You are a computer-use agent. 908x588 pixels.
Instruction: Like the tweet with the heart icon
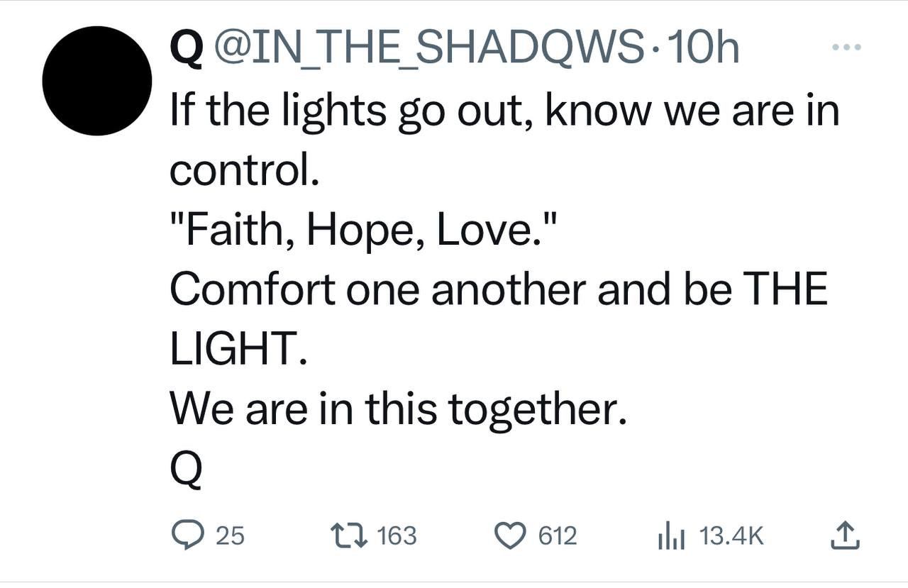pos(509,535)
